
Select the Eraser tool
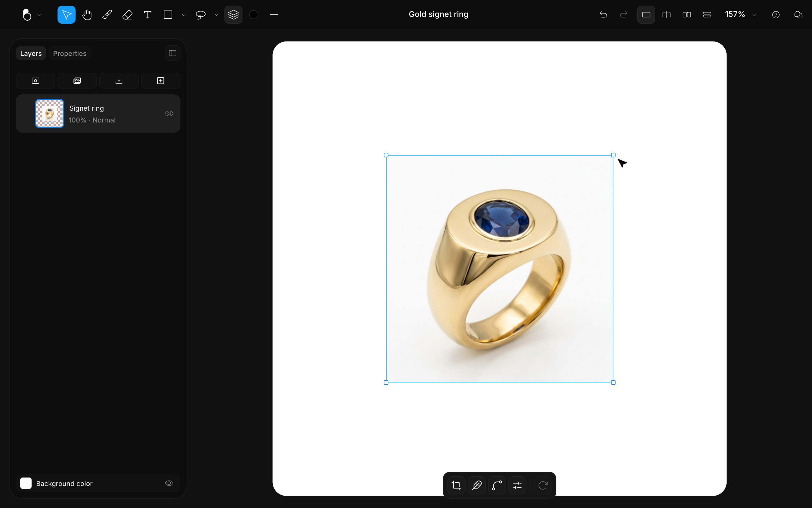click(127, 15)
